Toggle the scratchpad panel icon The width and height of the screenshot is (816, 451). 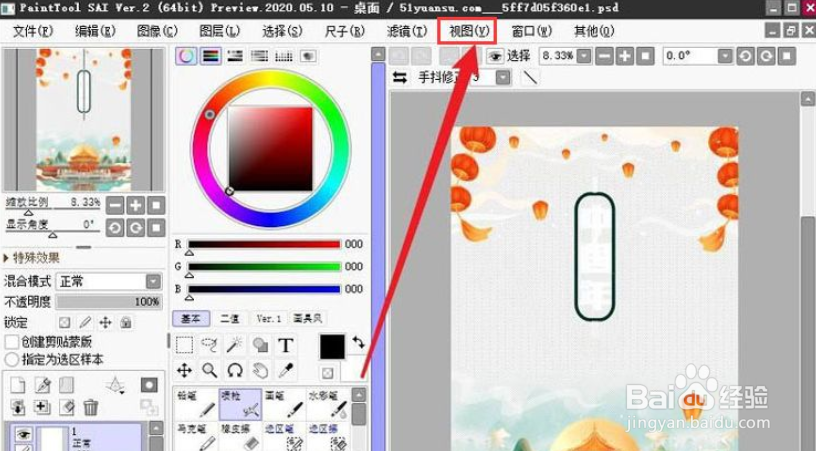point(308,56)
